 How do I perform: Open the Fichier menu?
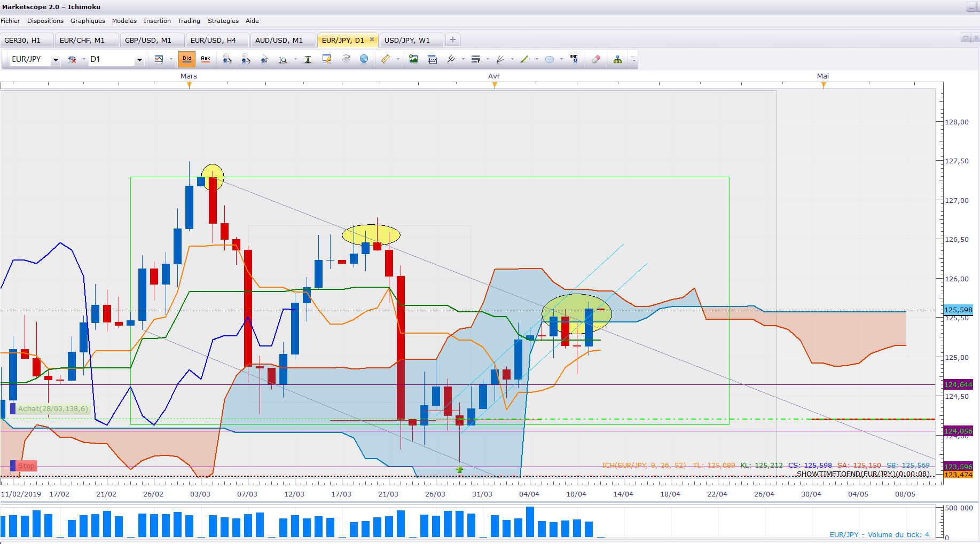click(x=10, y=21)
